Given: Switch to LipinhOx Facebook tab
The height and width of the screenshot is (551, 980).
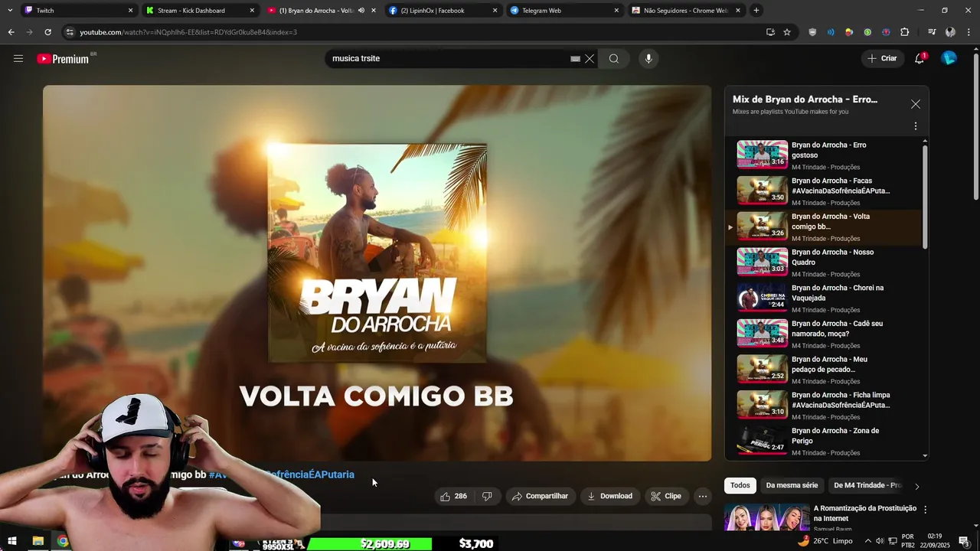Looking at the screenshot, I should pos(443,11).
